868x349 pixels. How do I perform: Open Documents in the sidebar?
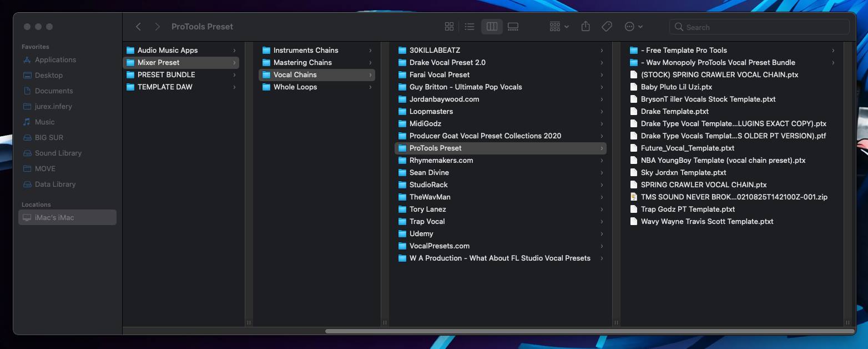tap(68, 91)
